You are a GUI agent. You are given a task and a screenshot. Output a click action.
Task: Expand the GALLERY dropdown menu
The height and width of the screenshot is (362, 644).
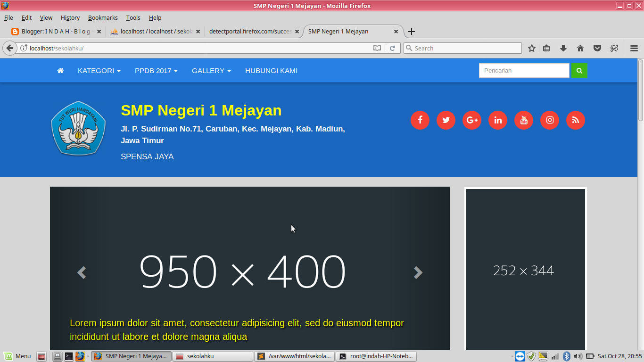point(211,70)
